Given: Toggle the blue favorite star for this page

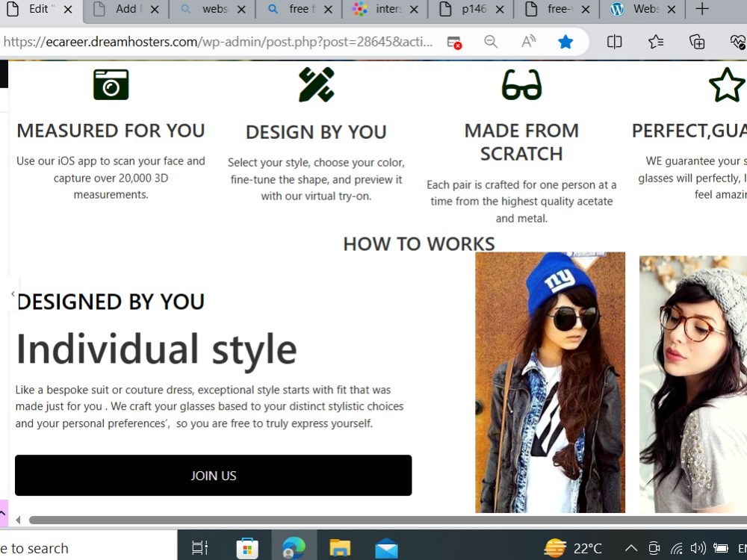Looking at the screenshot, I should click(x=565, y=42).
